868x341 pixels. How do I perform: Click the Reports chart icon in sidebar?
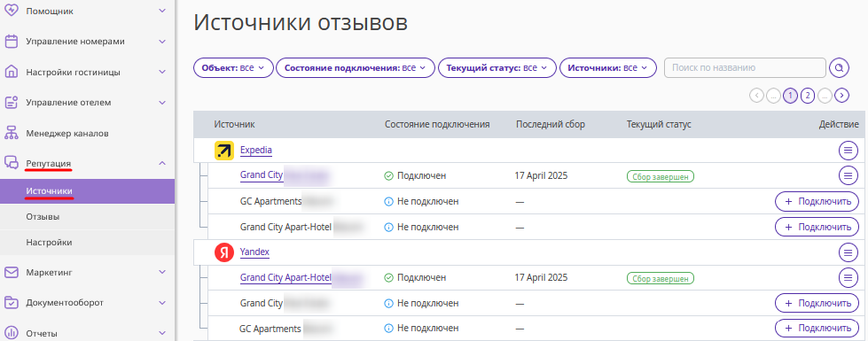point(12,333)
